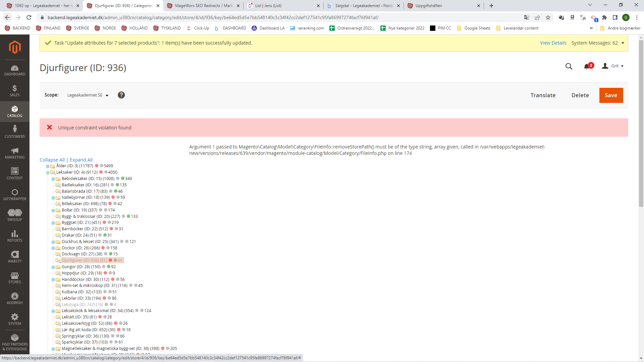Click the Save button
The width and height of the screenshot is (644, 362).
tap(611, 95)
